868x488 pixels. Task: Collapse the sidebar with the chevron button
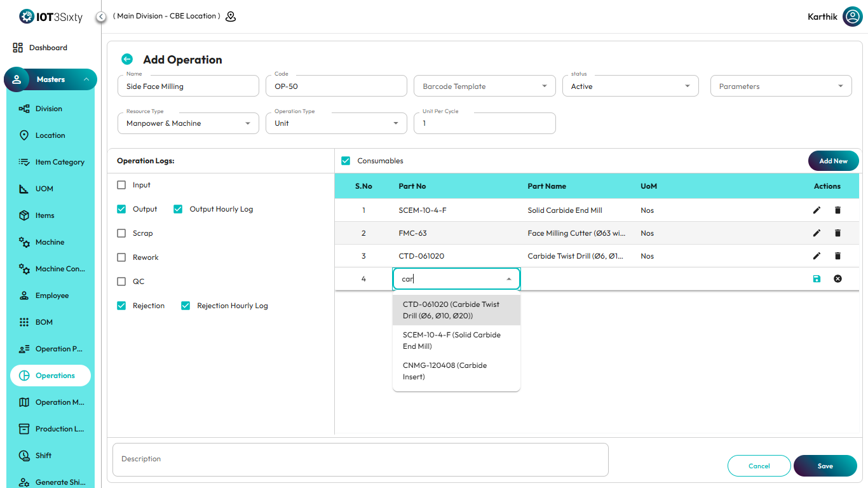pos(101,17)
